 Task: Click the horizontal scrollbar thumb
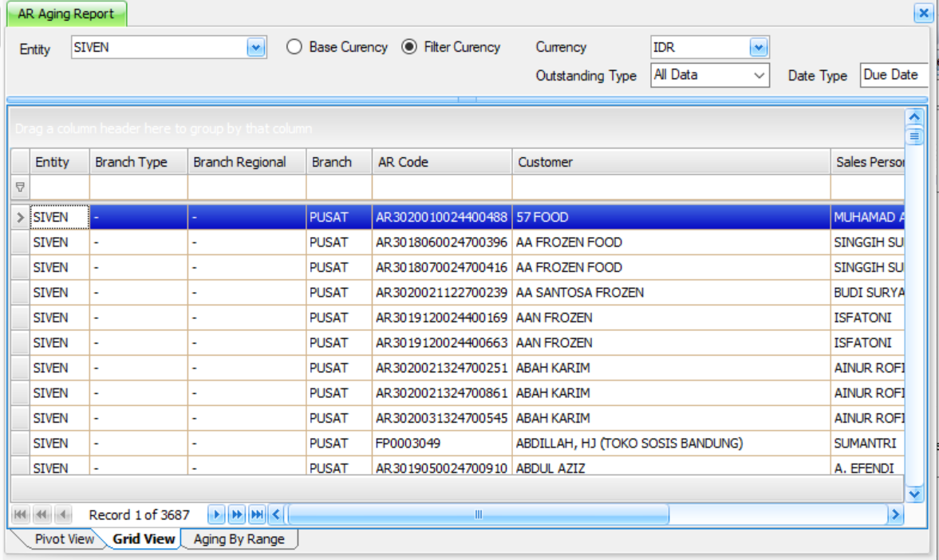point(478,515)
